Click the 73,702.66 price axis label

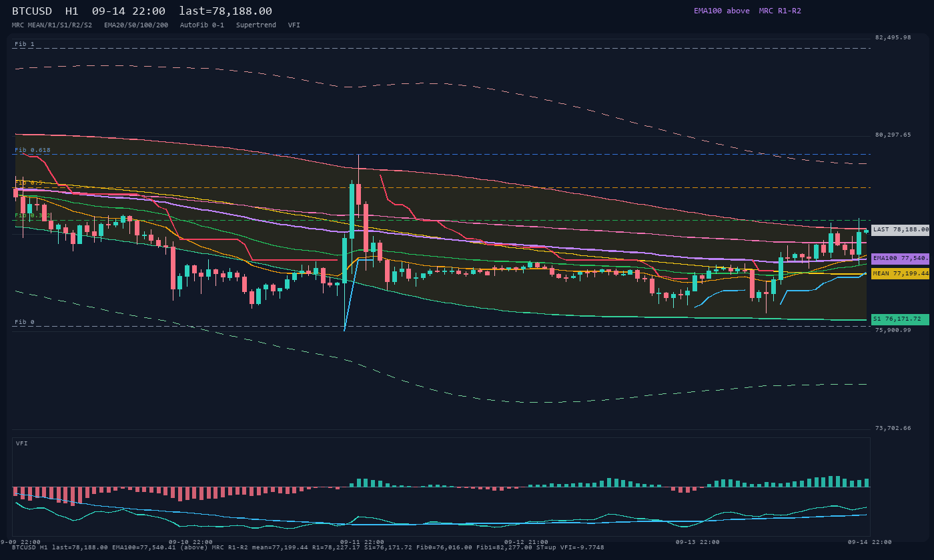pos(893,428)
